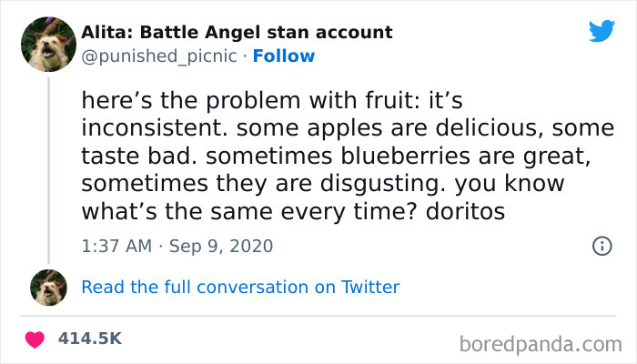
Task: View the 414.5K likes count
Action: 89,339
